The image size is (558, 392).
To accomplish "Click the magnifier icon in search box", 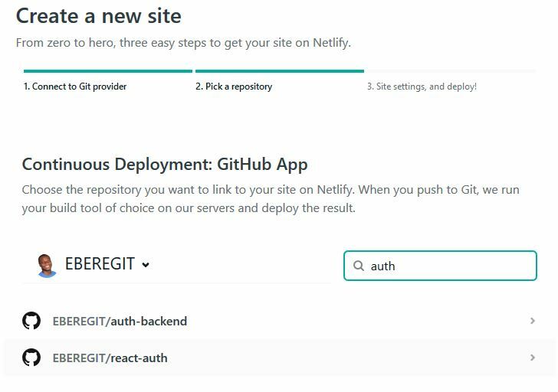I will pos(359,266).
